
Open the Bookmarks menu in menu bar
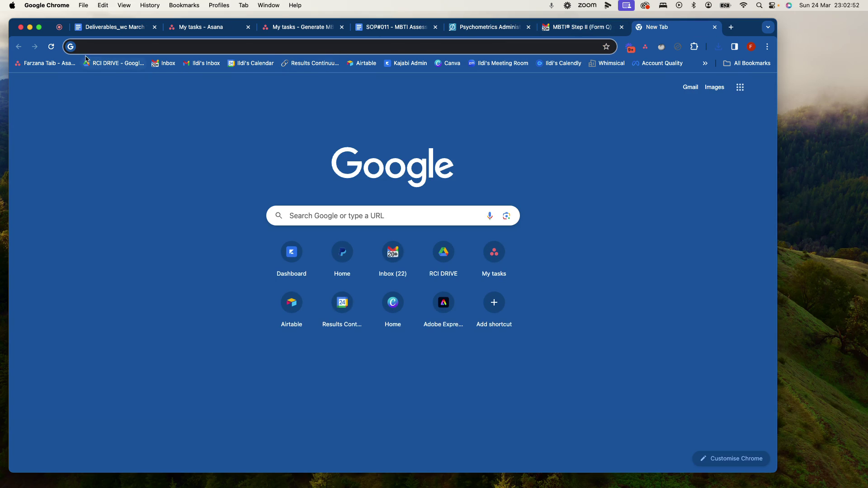tap(184, 5)
